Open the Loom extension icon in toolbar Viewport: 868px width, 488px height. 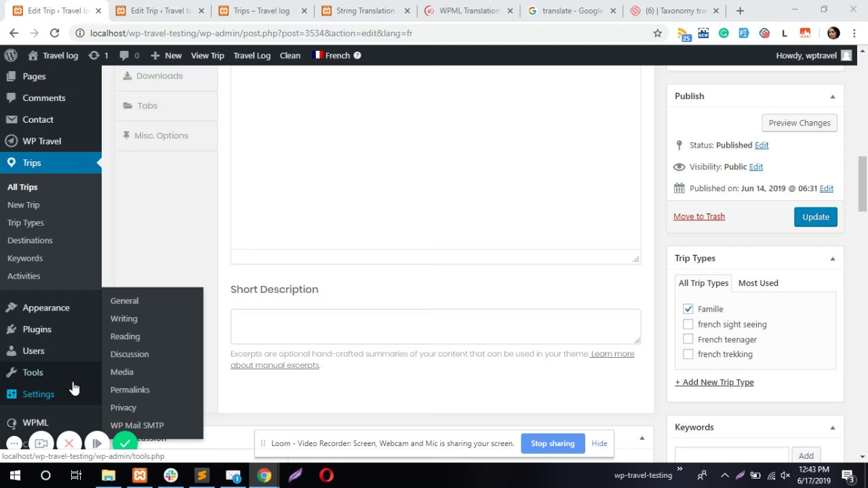pyautogui.click(x=764, y=33)
